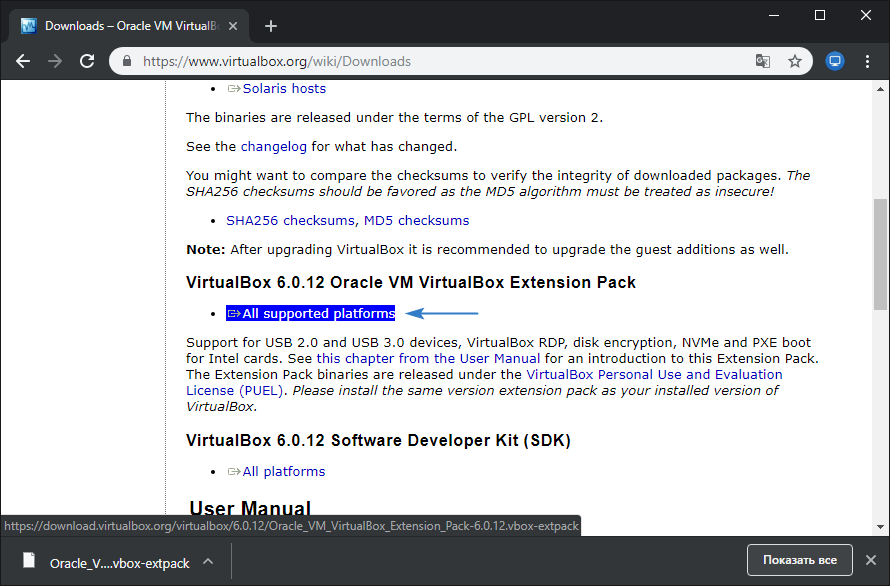This screenshot has height=586, width=890.
Task: Expand the downloaded file options chevron
Action: point(208,561)
